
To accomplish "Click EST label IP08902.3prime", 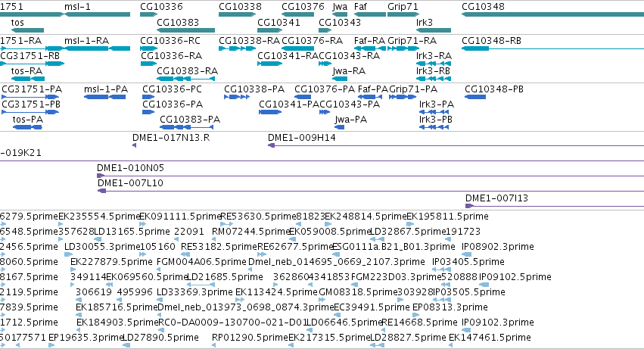I will point(498,247).
